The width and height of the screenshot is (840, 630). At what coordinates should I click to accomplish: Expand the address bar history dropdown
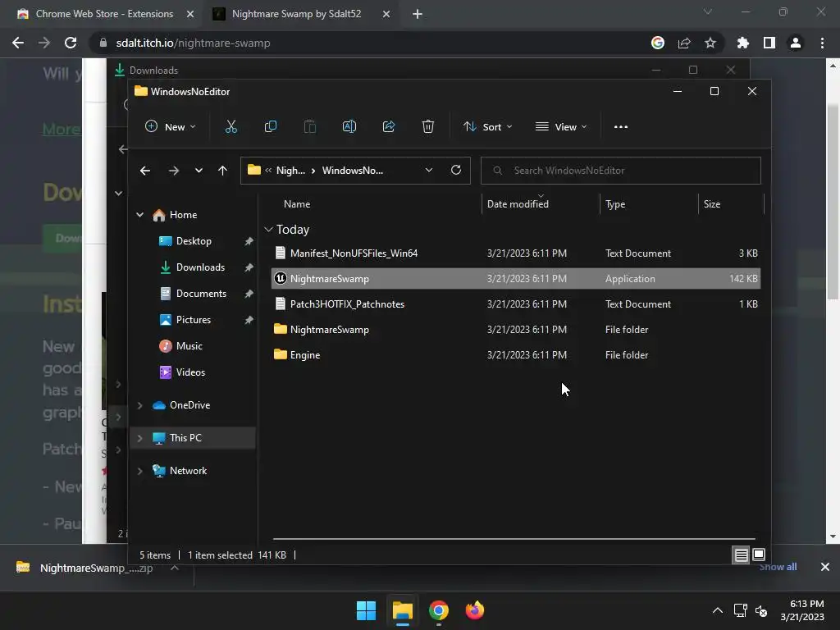tap(428, 170)
